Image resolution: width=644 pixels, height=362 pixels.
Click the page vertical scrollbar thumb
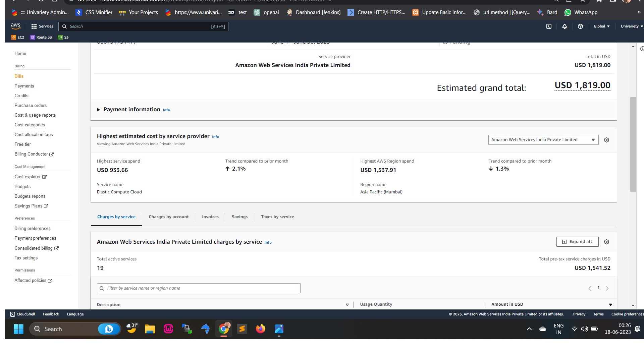click(633, 144)
